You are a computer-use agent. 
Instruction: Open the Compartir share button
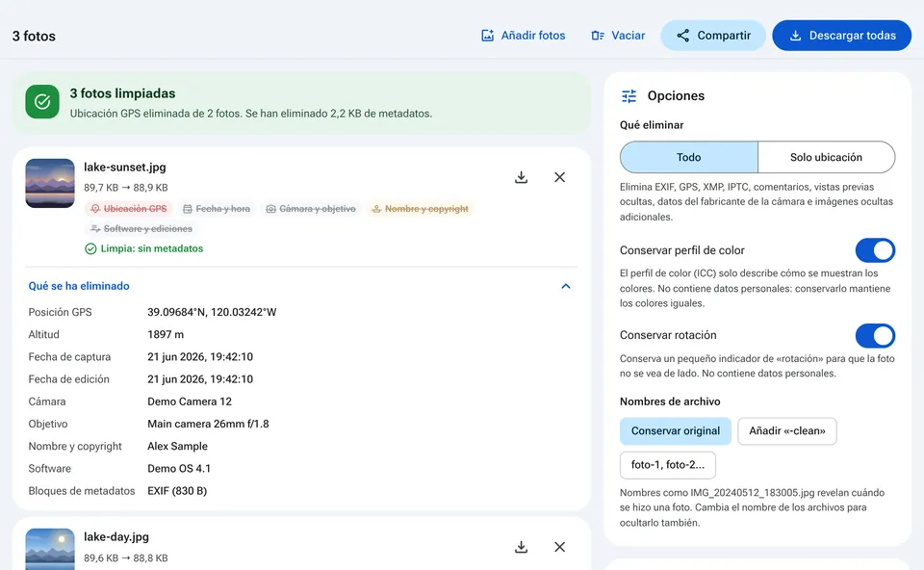click(713, 36)
